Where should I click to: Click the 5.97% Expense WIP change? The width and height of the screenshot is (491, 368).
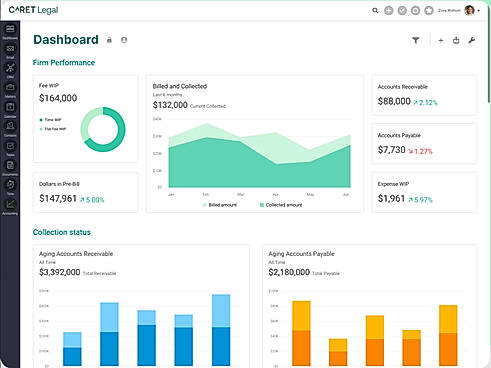click(x=420, y=200)
